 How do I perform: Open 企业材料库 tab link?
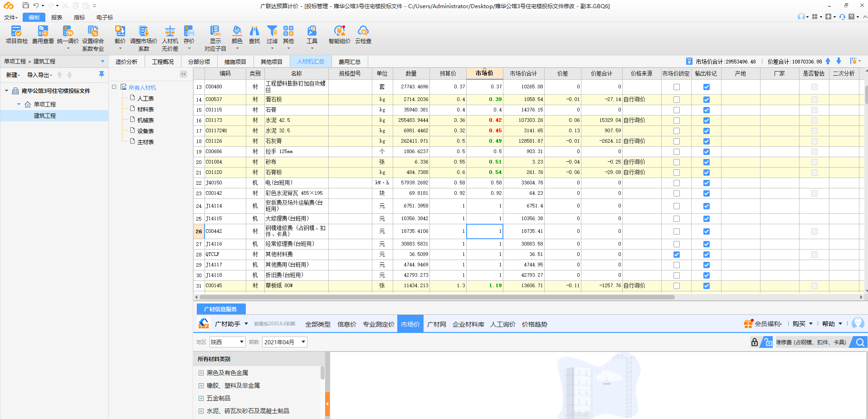[468, 324]
